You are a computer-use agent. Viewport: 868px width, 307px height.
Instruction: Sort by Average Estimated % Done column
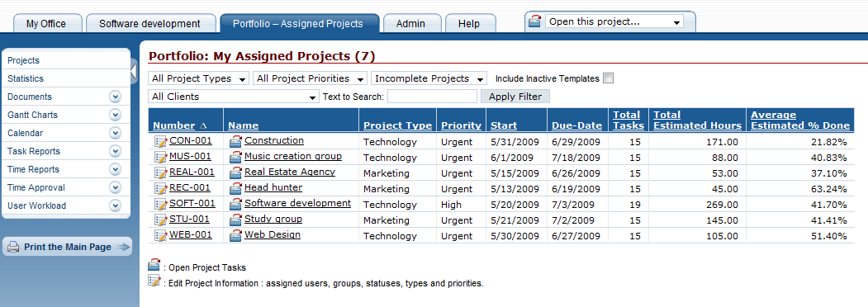pyautogui.click(x=800, y=120)
